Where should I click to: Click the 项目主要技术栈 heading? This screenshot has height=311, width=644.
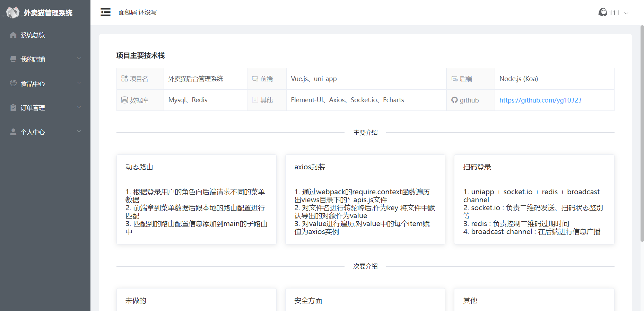pos(140,55)
